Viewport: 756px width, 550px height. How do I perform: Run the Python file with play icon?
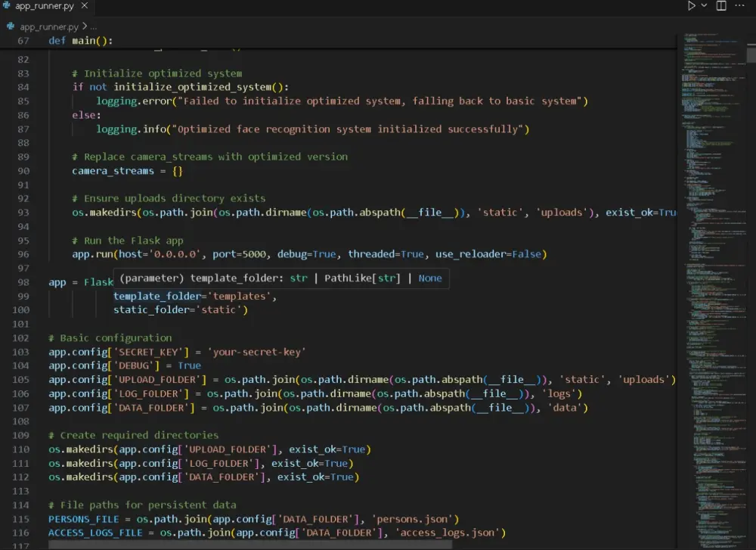(x=691, y=6)
